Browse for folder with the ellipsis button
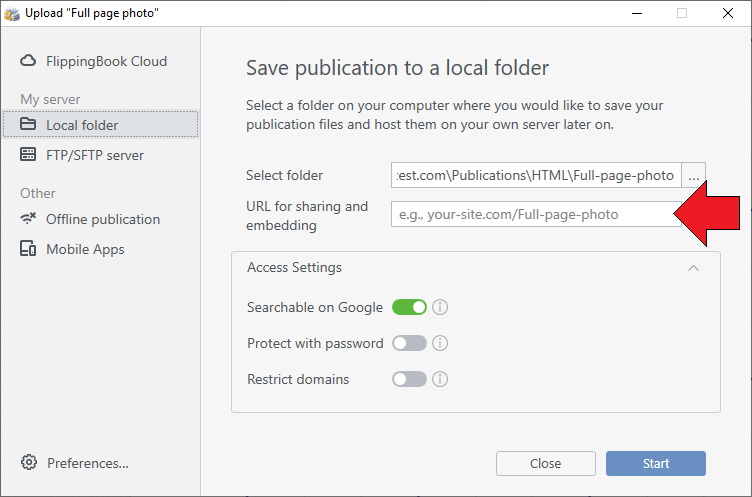 coord(693,176)
